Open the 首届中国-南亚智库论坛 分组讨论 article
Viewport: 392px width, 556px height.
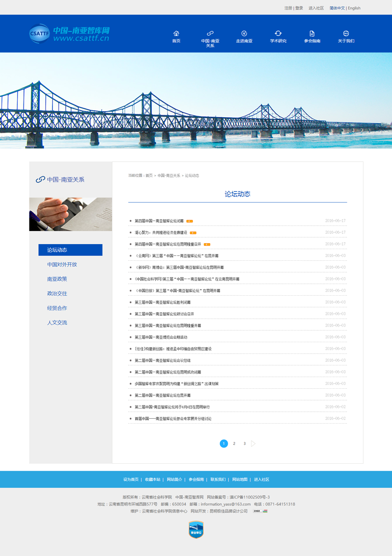pyautogui.click(x=173, y=419)
